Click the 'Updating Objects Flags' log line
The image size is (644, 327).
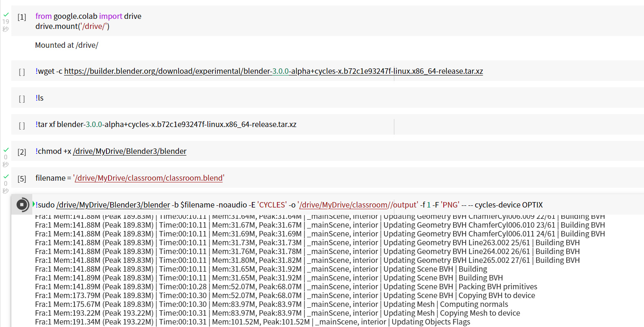pyautogui.click(x=253, y=322)
